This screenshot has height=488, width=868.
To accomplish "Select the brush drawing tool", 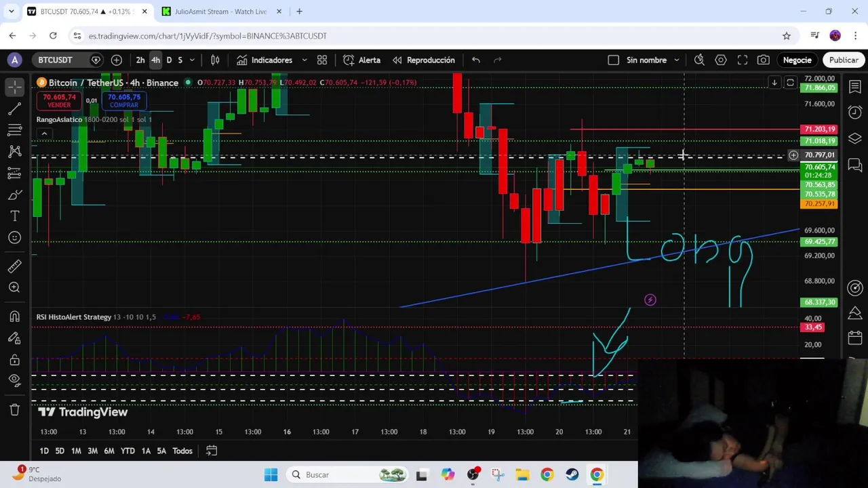I will pyautogui.click(x=14, y=195).
